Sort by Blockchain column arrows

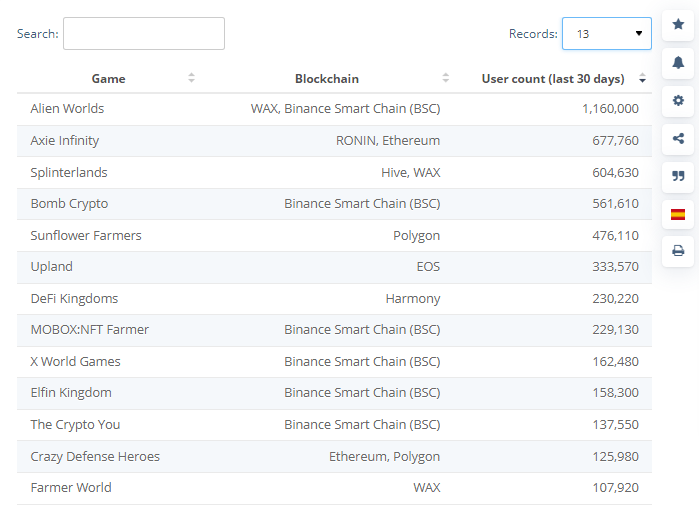446,78
